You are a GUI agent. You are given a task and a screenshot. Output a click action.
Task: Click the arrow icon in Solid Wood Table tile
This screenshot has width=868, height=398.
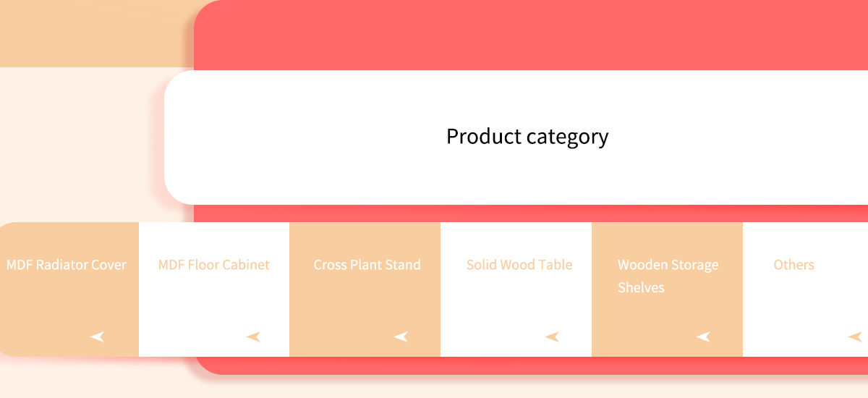point(552,336)
